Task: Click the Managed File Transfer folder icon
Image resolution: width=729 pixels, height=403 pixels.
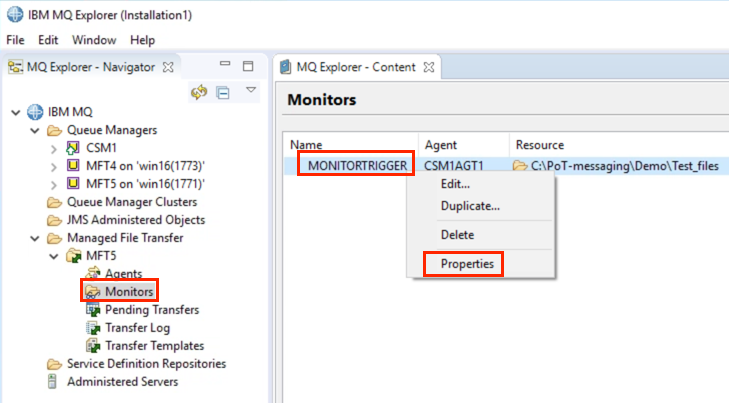Action: tap(54, 238)
